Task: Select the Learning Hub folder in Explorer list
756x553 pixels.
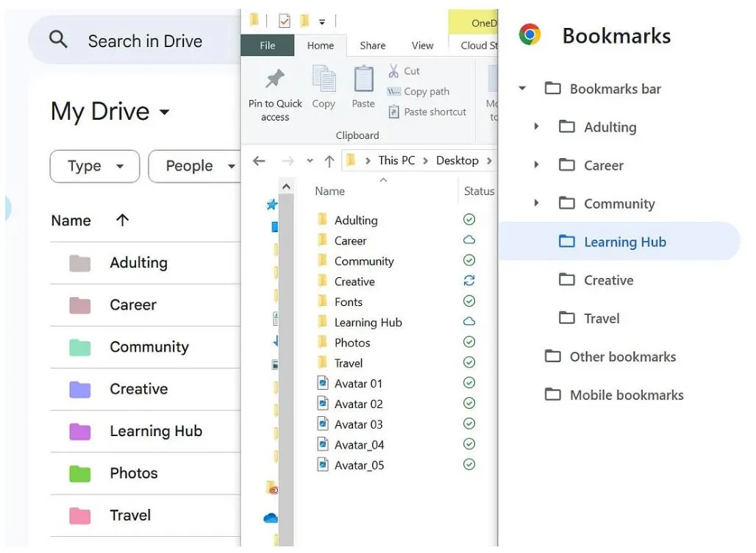Action: (360, 323)
